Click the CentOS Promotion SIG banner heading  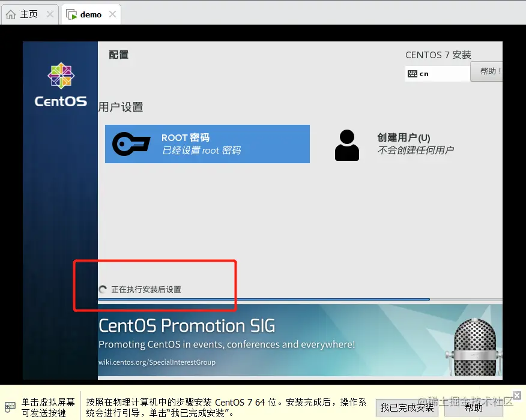(x=187, y=326)
